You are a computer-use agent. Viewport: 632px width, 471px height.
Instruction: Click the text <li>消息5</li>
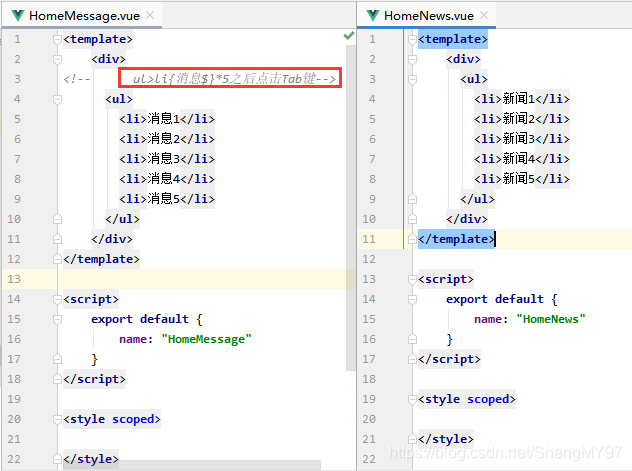click(x=167, y=199)
